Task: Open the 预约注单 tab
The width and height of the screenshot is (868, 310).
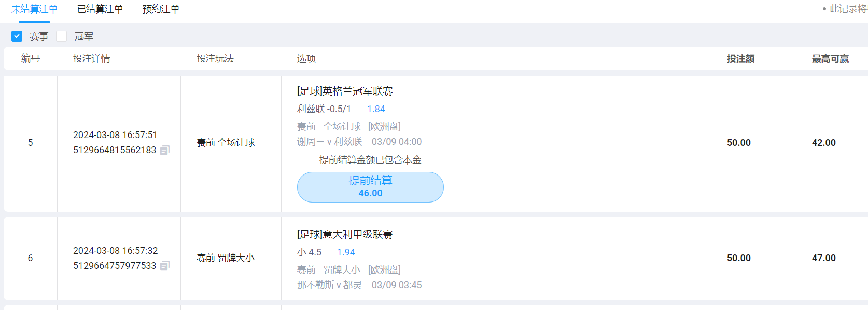Action: point(161,9)
